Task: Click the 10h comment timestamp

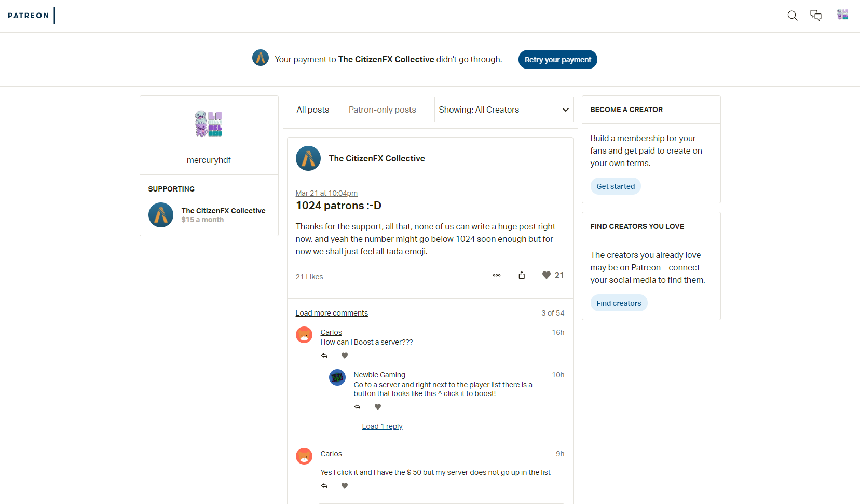Action: click(x=558, y=375)
